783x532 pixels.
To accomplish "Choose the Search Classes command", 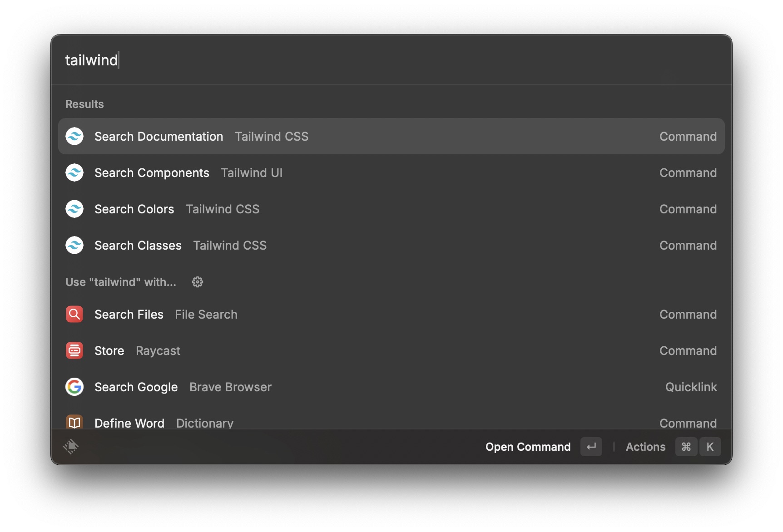I will click(391, 245).
